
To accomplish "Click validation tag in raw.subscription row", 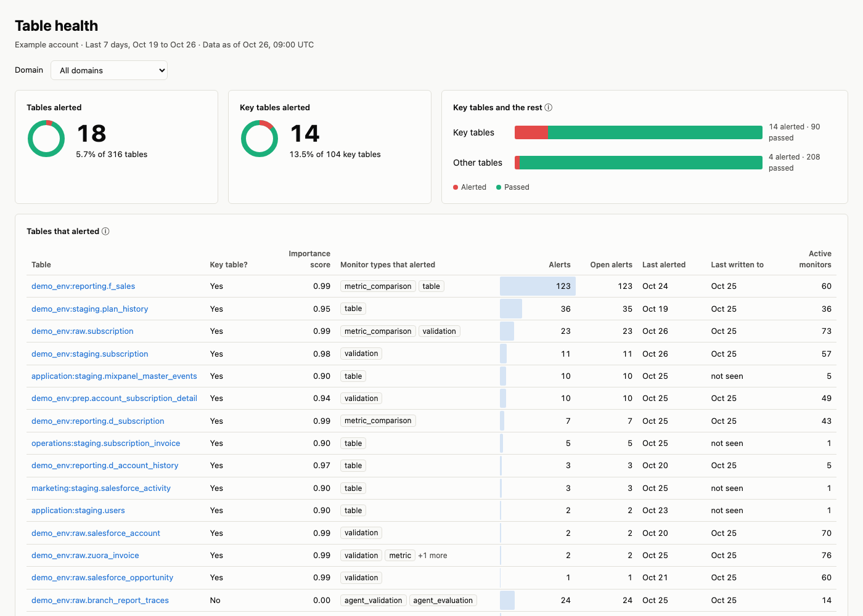I will click(x=440, y=331).
